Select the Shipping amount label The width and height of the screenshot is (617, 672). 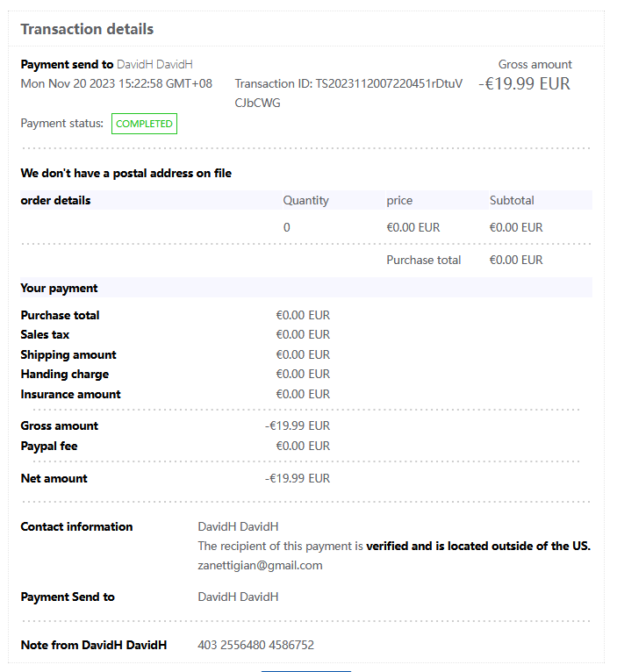[x=68, y=354]
